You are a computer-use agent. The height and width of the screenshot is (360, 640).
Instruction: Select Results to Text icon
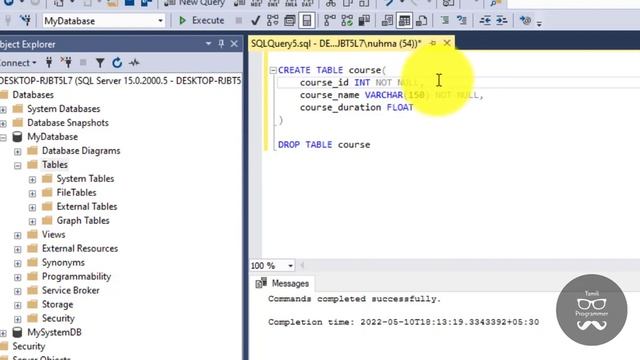point(387,20)
